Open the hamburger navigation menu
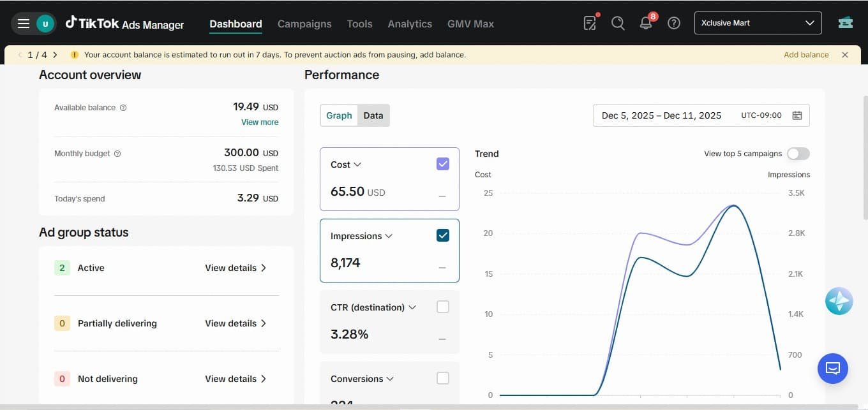The width and height of the screenshot is (868, 410). tap(24, 24)
